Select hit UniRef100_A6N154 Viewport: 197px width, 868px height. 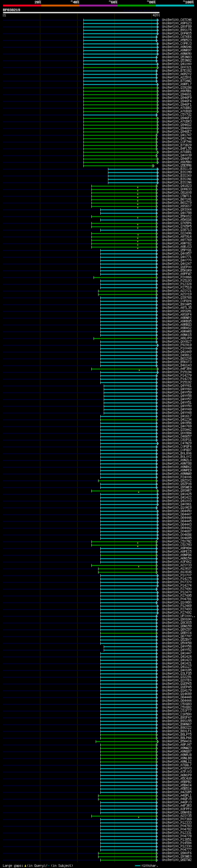tap(177, 558)
